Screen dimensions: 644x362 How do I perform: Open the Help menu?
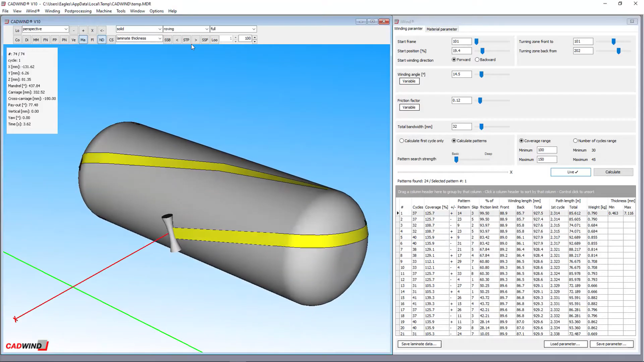[x=173, y=11]
